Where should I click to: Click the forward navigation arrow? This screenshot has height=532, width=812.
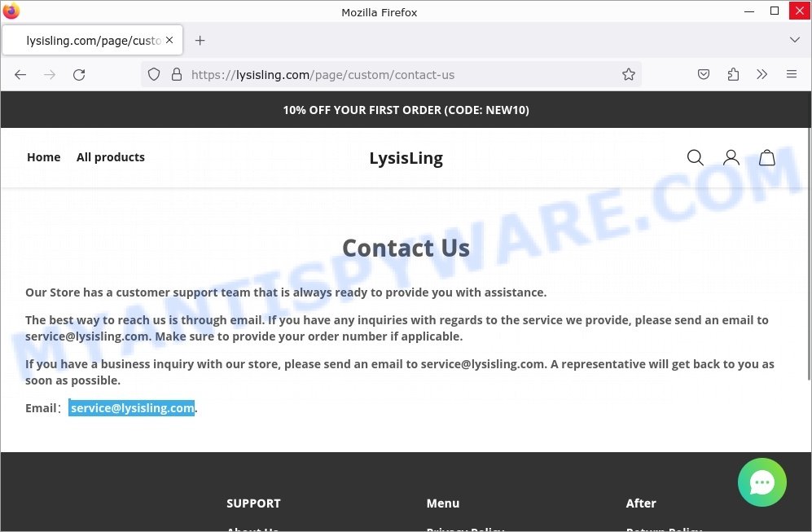coord(50,75)
